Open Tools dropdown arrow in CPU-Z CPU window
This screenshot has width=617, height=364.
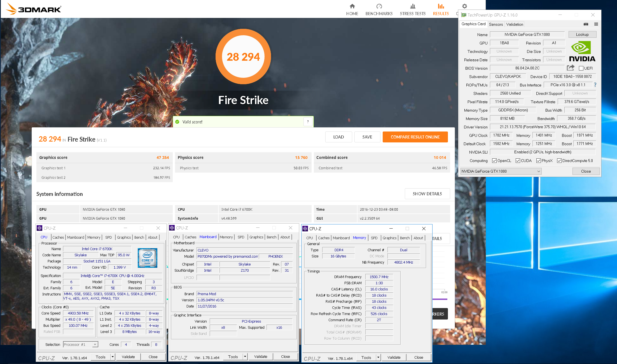(113, 357)
